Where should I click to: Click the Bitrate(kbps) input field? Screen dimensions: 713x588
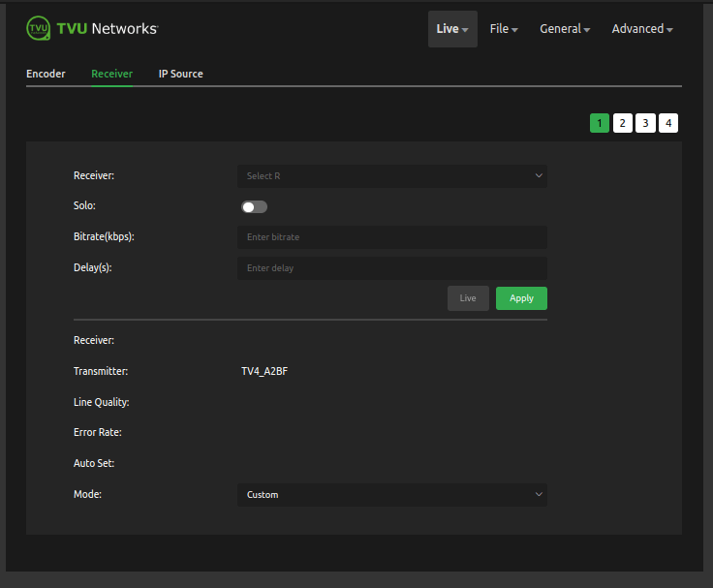pyautogui.click(x=391, y=237)
